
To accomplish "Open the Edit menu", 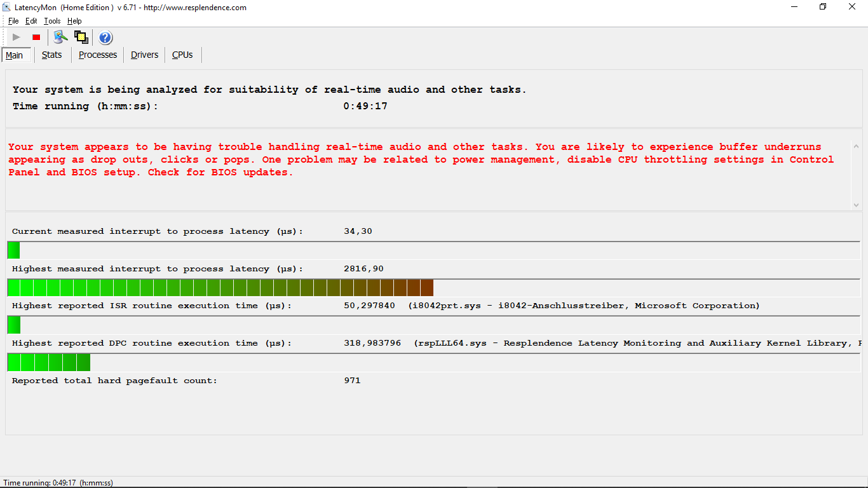I will 31,21.
